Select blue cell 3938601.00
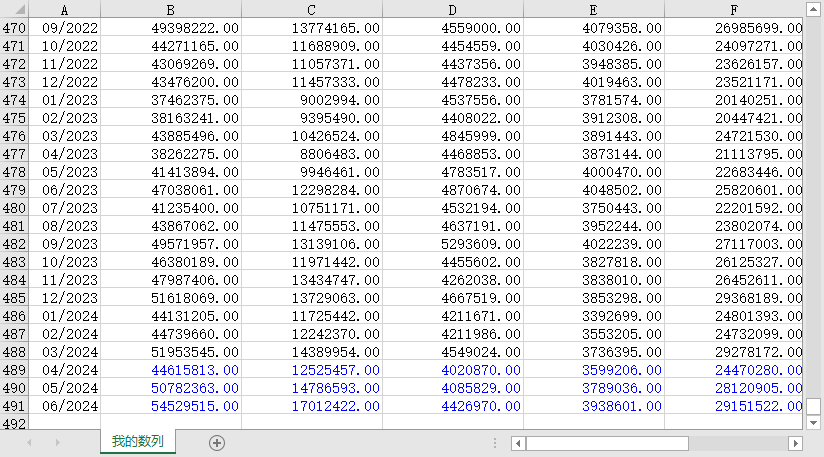This screenshot has height=457, width=824. click(x=593, y=406)
